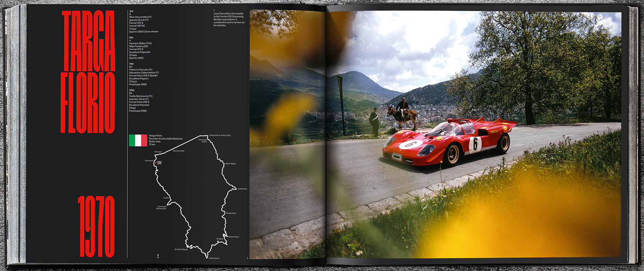Click the checkered start/finish flag marker

coord(159,163)
